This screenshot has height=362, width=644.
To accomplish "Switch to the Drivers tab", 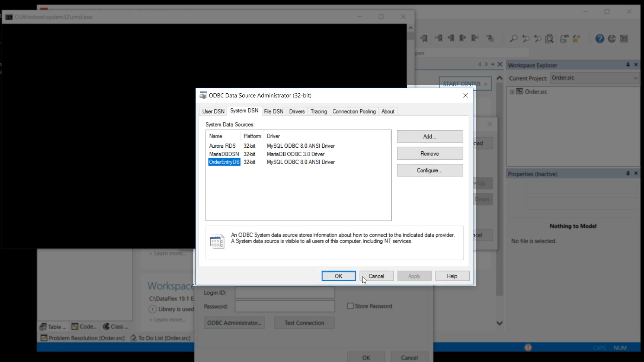I will click(297, 111).
